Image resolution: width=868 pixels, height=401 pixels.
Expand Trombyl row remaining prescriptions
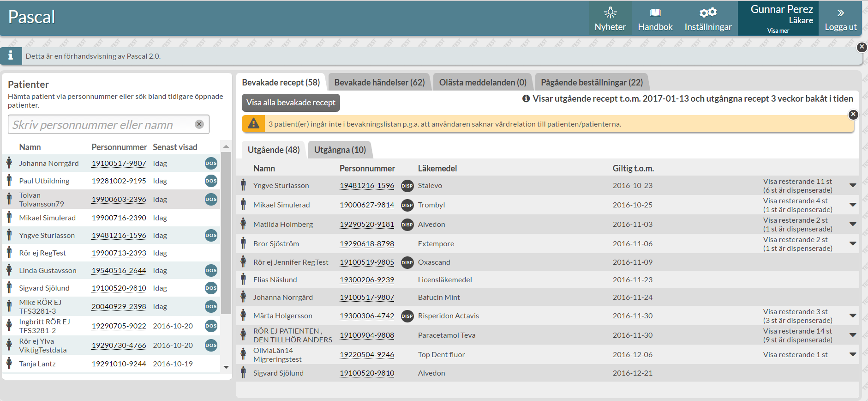pyautogui.click(x=852, y=205)
